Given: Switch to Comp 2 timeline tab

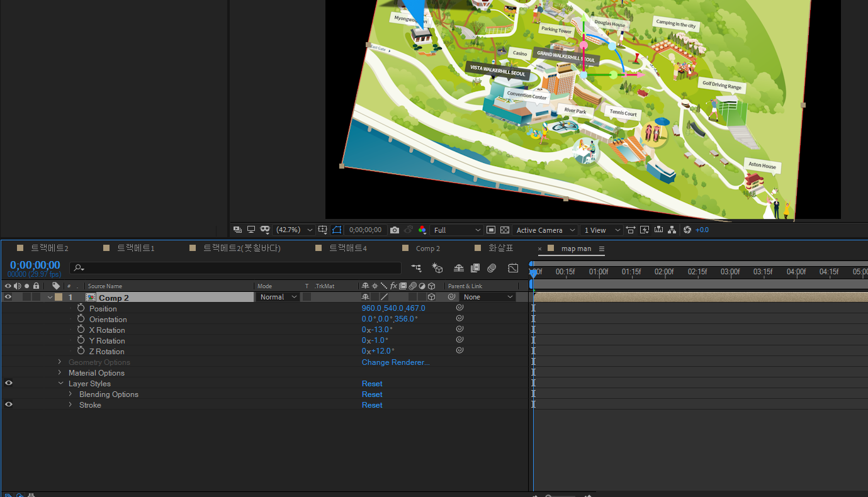Looking at the screenshot, I should (x=427, y=248).
